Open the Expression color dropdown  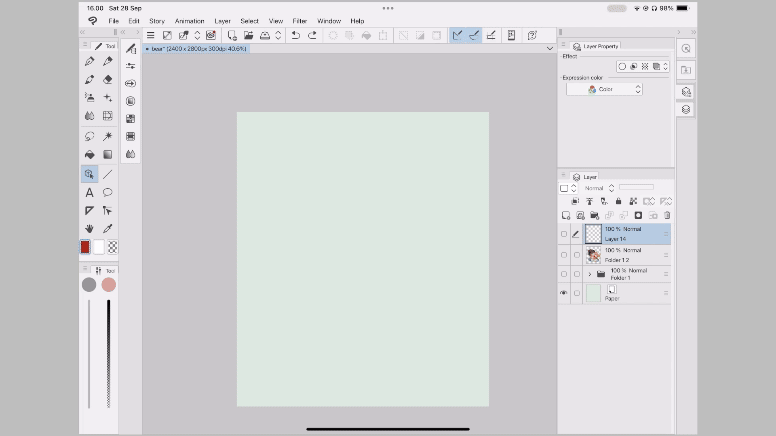click(x=604, y=89)
